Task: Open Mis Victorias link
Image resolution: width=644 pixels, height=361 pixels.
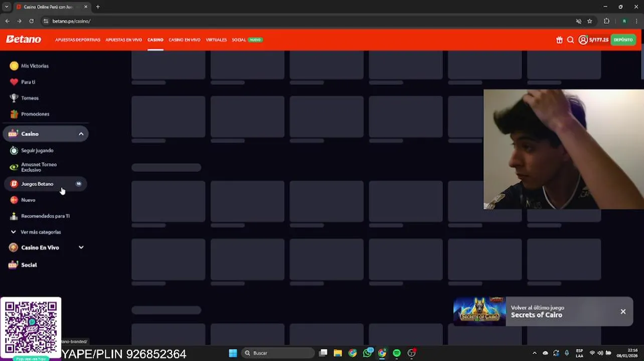Action: coord(35,66)
